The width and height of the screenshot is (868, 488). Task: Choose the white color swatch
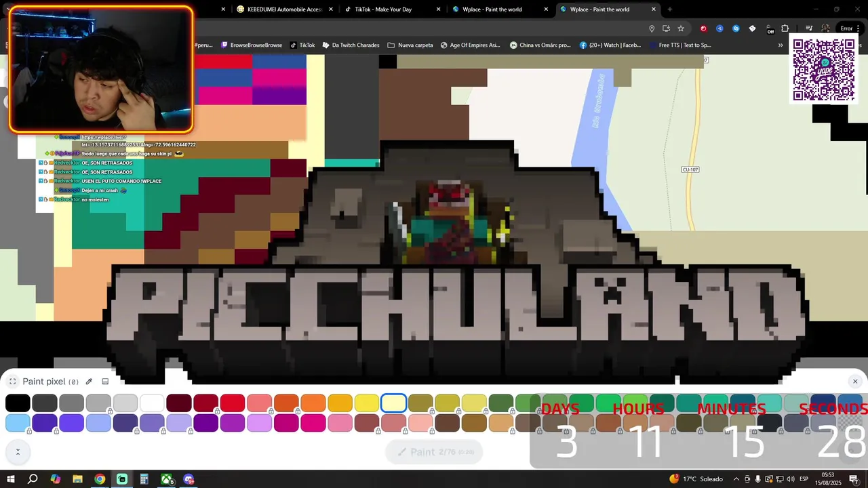click(x=152, y=403)
